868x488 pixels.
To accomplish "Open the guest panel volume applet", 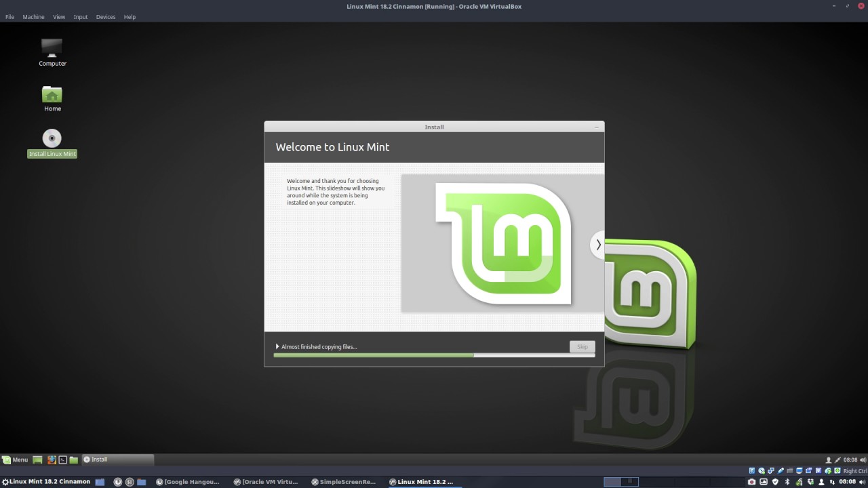I will pyautogui.click(x=863, y=460).
